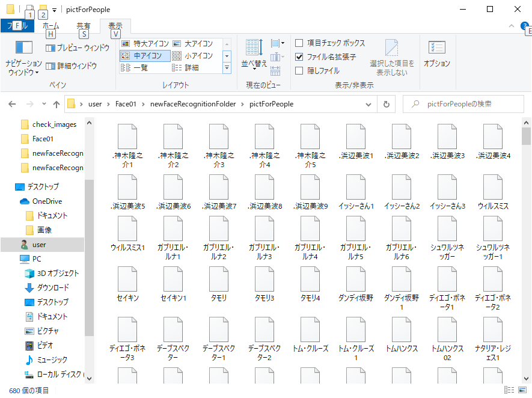Image resolution: width=532 pixels, height=398 pixels.
Task: Go up one folder level
Action: [x=57, y=104]
